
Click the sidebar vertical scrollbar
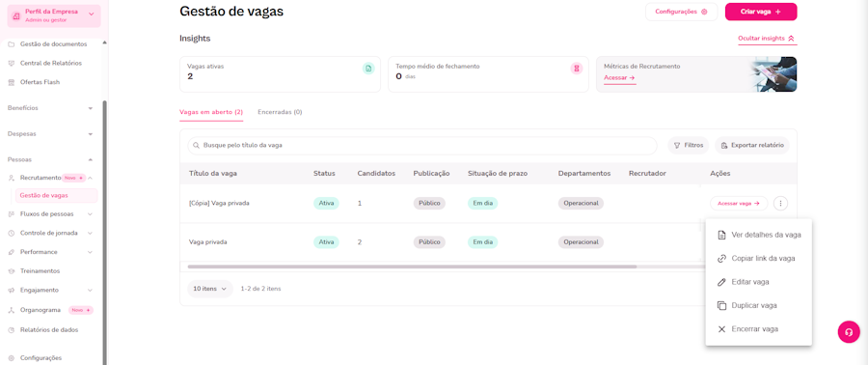click(x=104, y=233)
